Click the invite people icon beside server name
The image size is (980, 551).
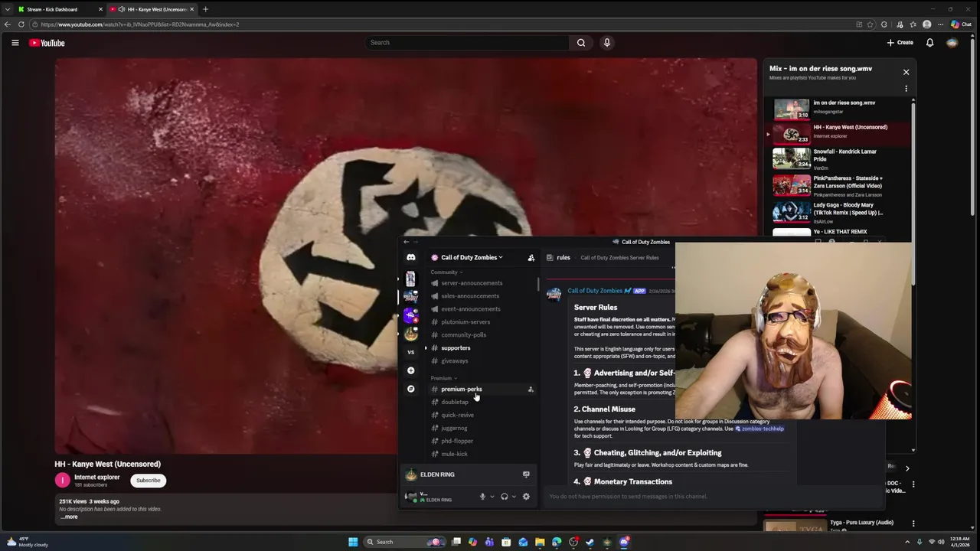[x=531, y=258]
